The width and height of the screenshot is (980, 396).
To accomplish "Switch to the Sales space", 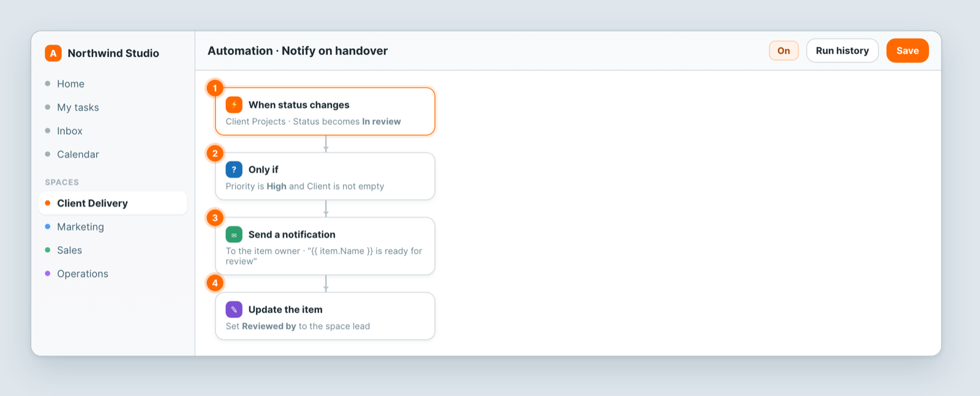I will point(113,250).
